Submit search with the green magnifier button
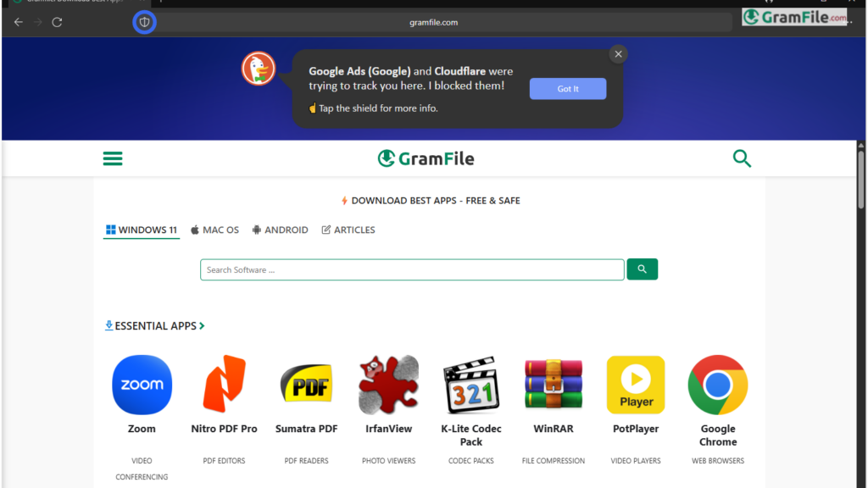The width and height of the screenshot is (868, 488). (643, 269)
